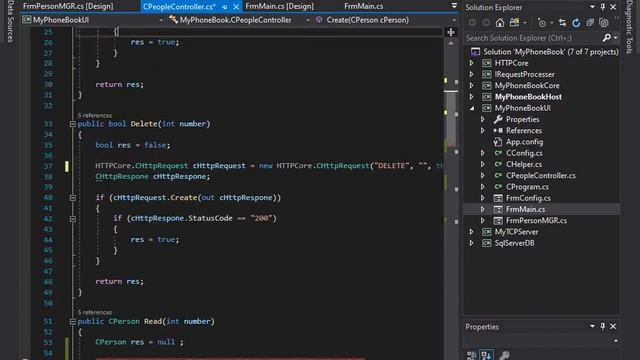The image size is (640, 360).
Task: Click the Back navigation icon in Solution Explorer
Action: click(x=472, y=23)
